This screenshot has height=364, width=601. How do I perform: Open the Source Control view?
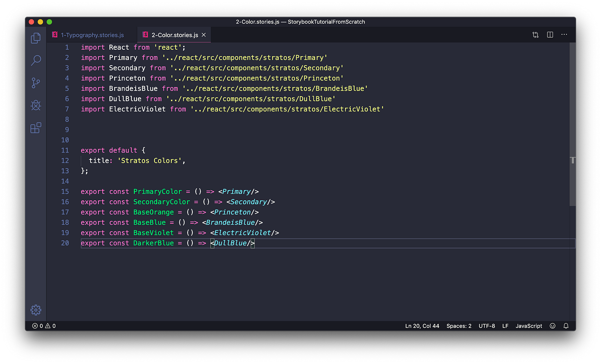pos(36,83)
